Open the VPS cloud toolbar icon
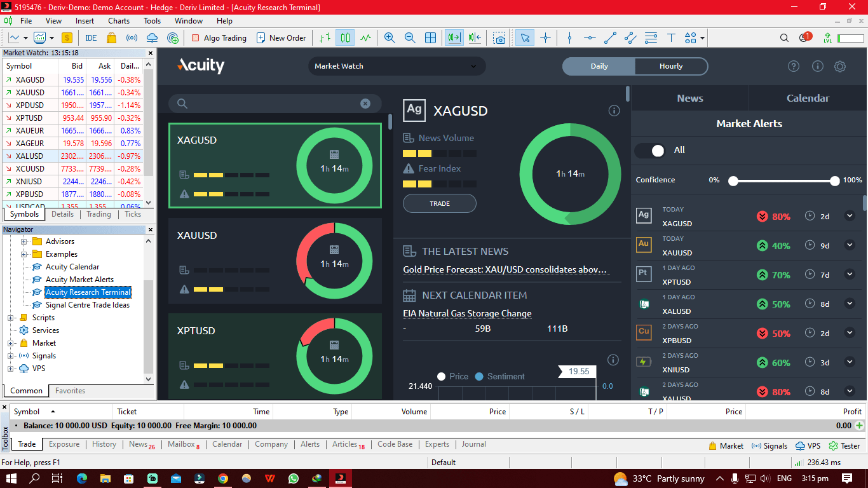The height and width of the screenshot is (488, 868). pos(153,38)
